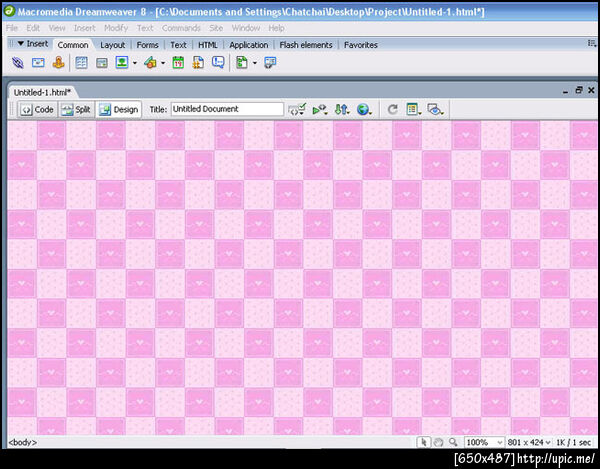
Task: Minimize the document window
Action: click(x=566, y=91)
